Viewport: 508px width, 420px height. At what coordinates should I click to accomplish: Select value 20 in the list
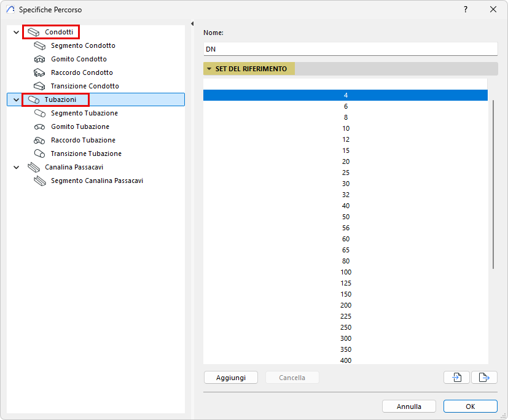[345, 161]
